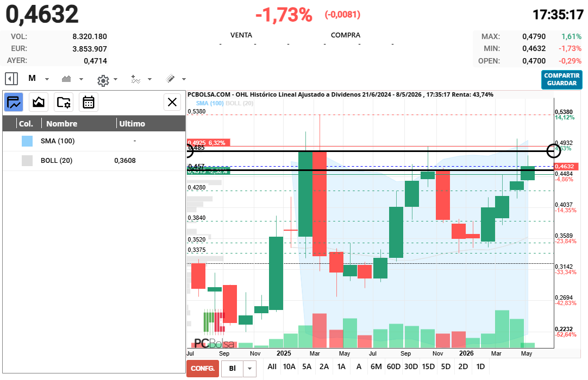Viewport: 588px width, 380px height.
Task: Click the Col. column header
Action: (26, 124)
